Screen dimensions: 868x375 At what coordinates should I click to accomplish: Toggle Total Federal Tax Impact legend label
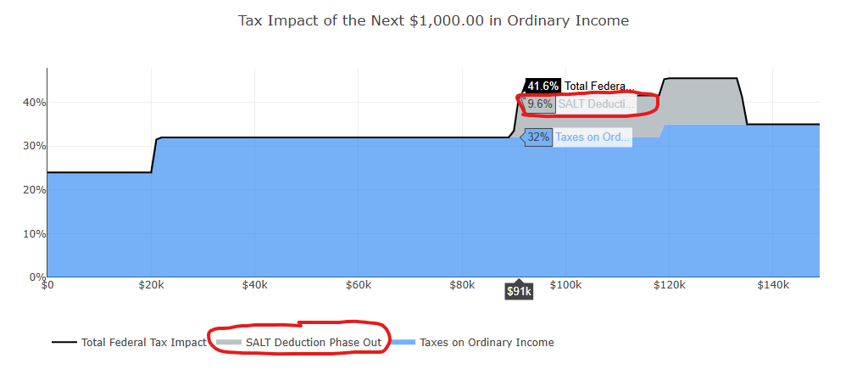click(x=144, y=342)
